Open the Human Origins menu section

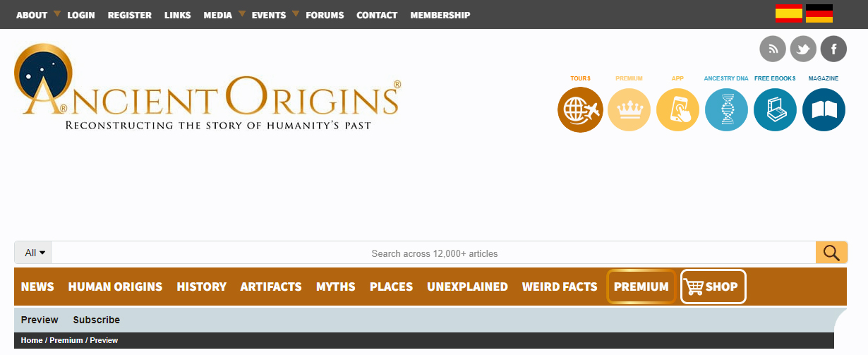click(115, 287)
